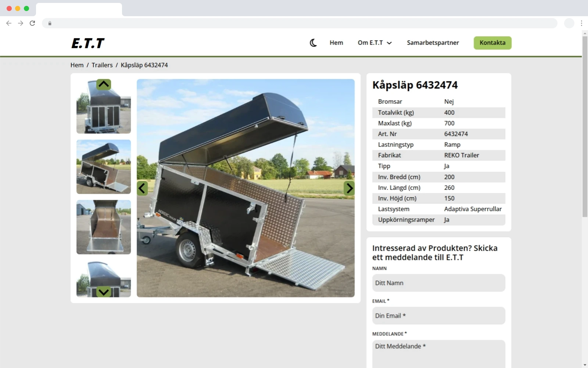588x368 pixels.
Task: Focus the Ditt Namn input field
Action: (438, 283)
